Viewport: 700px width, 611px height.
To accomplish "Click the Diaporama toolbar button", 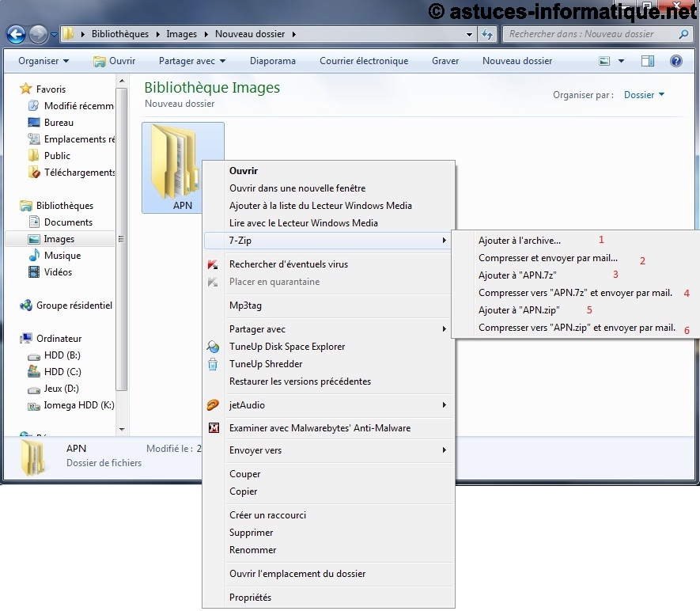I will [x=273, y=61].
